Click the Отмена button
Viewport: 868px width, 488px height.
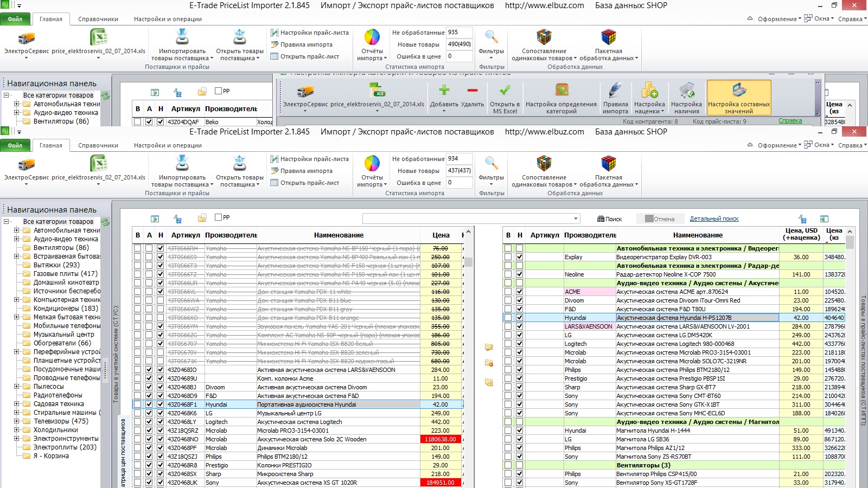[x=660, y=219]
